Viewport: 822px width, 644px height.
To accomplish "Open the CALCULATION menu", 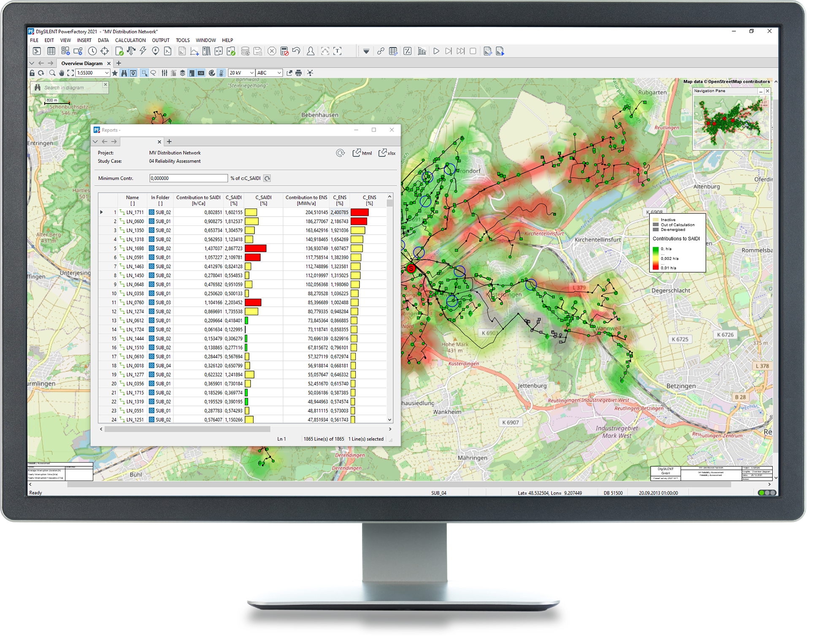I will coord(130,41).
